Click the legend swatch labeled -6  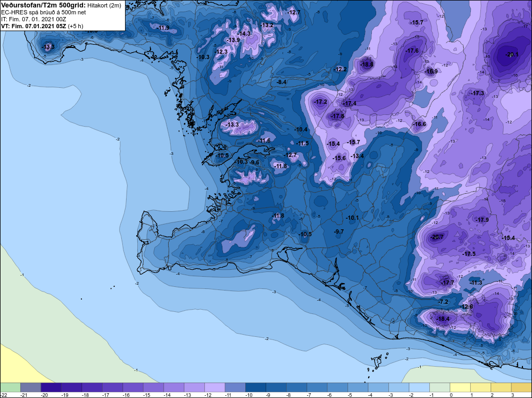338,387
